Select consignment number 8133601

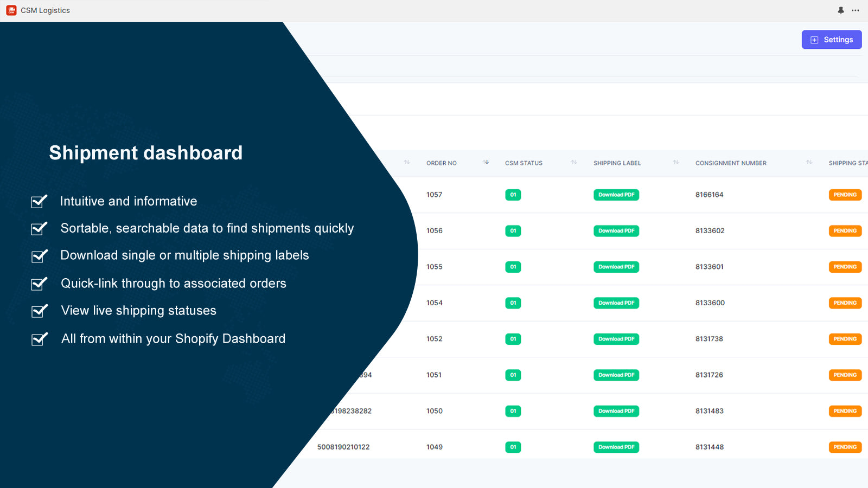[x=710, y=267]
